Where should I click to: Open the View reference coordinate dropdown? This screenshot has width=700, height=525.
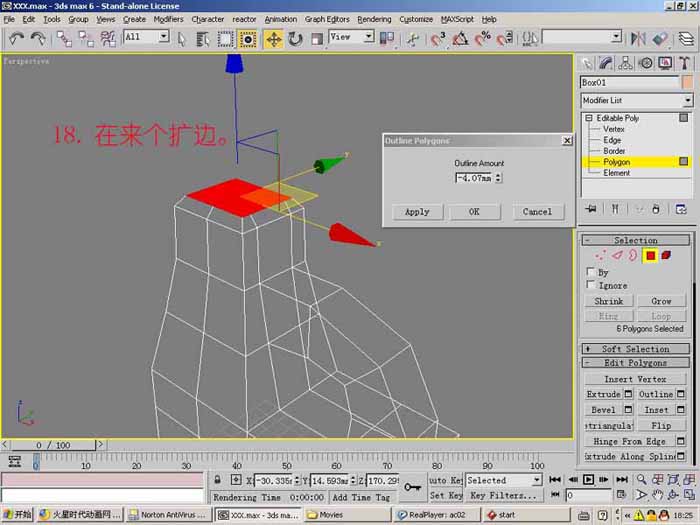click(351, 37)
